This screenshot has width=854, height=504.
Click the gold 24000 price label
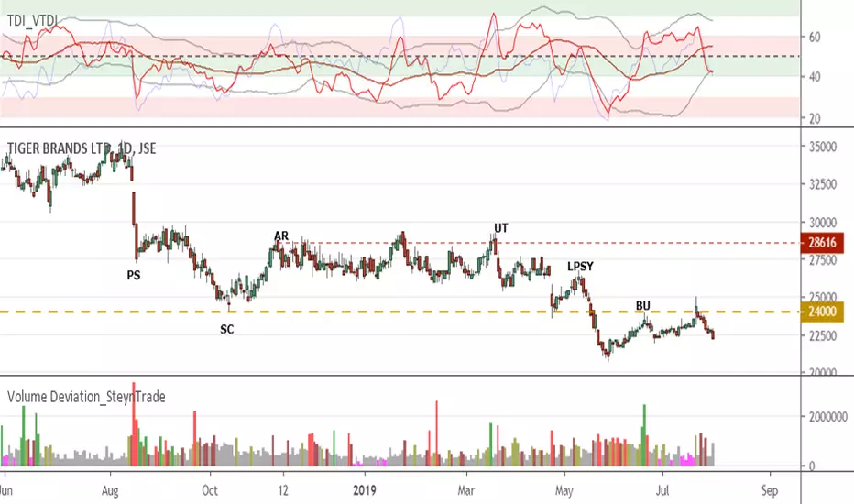click(822, 312)
